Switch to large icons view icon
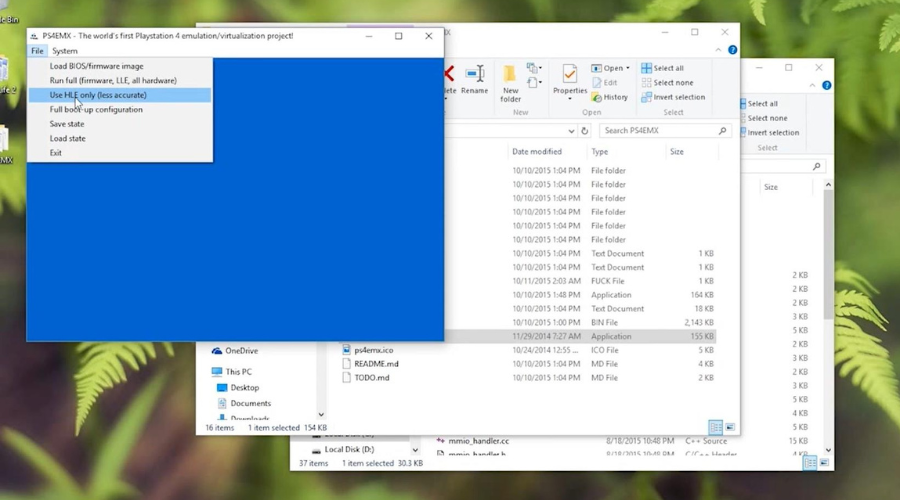This screenshot has height=500, width=900. pyautogui.click(x=730, y=427)
